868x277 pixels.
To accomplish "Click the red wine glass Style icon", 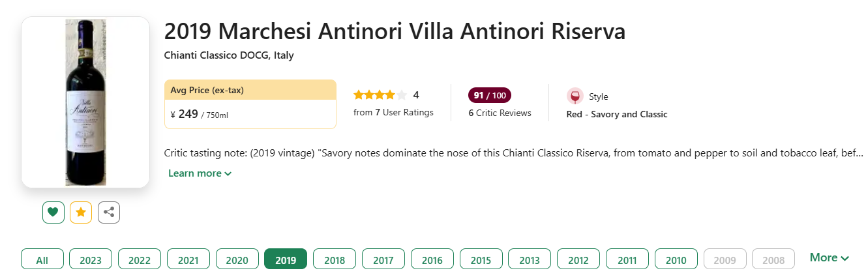I will click(x=575, y=96).
